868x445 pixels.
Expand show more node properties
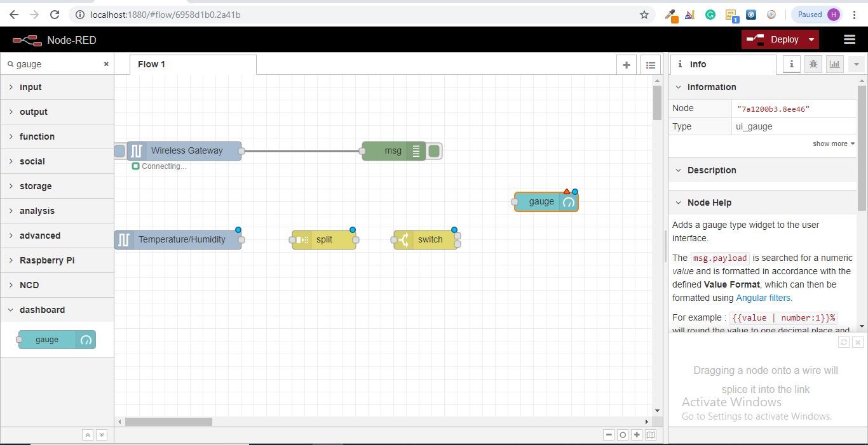833,143
